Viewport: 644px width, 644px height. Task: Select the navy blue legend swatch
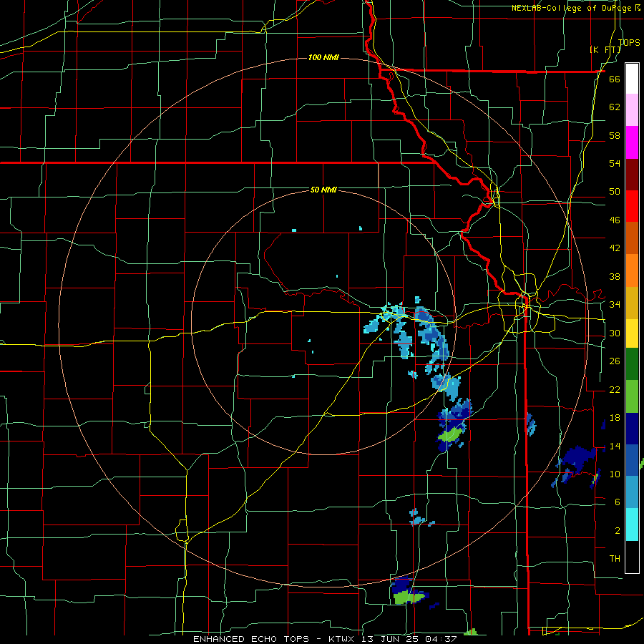pos(632,429)
